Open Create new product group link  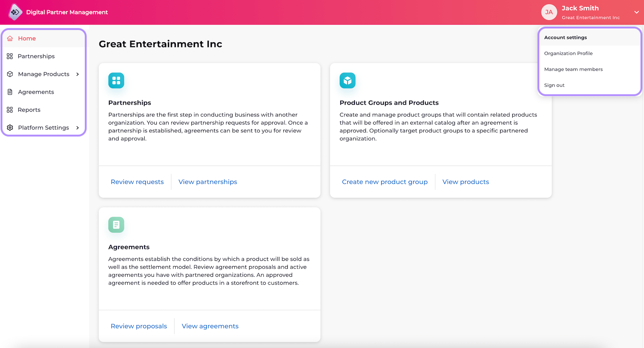click(385, 182)
